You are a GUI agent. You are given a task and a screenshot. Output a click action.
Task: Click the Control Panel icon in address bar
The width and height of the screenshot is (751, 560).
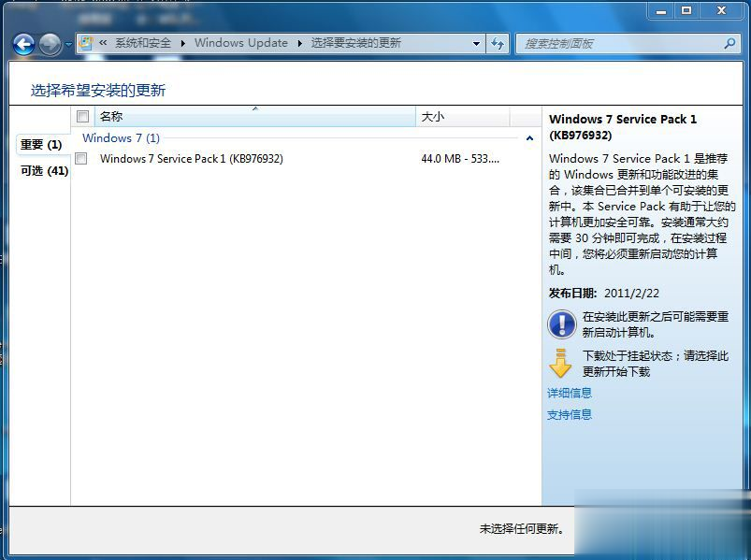[x=86, y=43]
